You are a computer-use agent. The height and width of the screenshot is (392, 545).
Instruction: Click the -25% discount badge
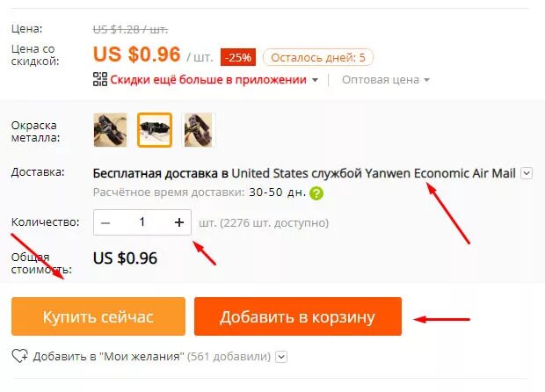tap(238, 57)
